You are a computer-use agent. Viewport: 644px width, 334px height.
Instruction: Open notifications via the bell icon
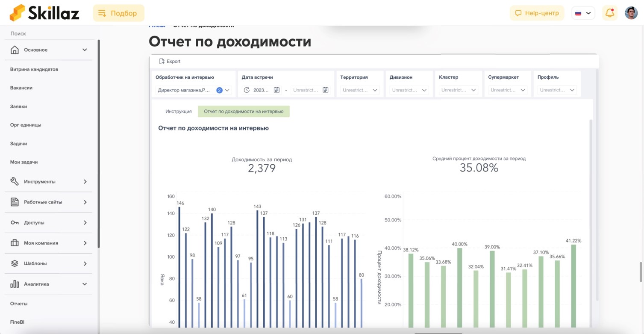click(610, 13)
